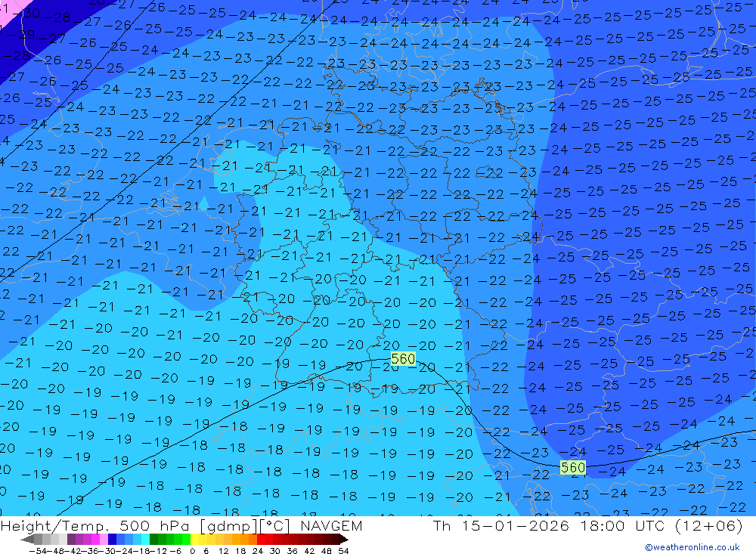756x554 pixels.
Task: Pick the dark purple swatch above -42
Action: pyautogui.click(x=71, y=539)
